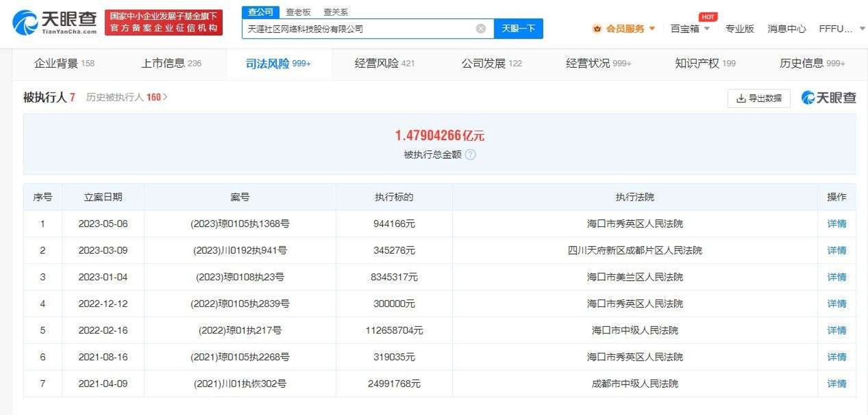Click the 导出数据 export button
The image size is (868, 415).
click(x=759, y=98)
